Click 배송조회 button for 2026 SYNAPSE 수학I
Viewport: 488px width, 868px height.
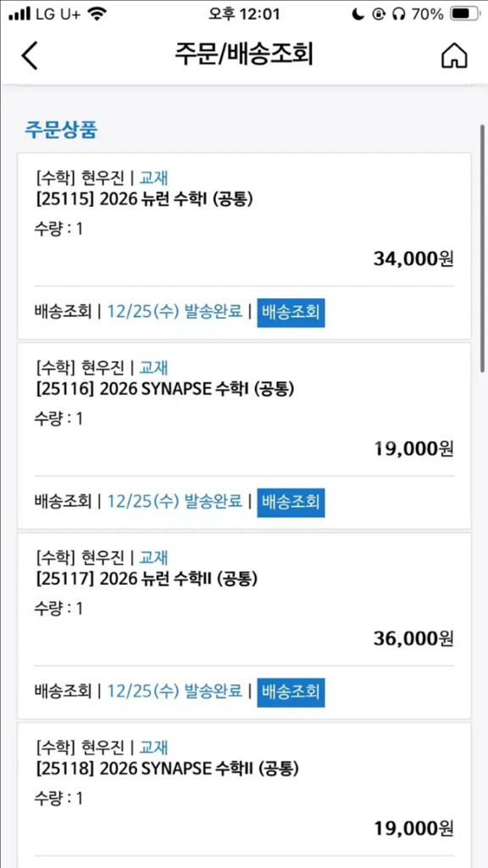tap(291, 502)
